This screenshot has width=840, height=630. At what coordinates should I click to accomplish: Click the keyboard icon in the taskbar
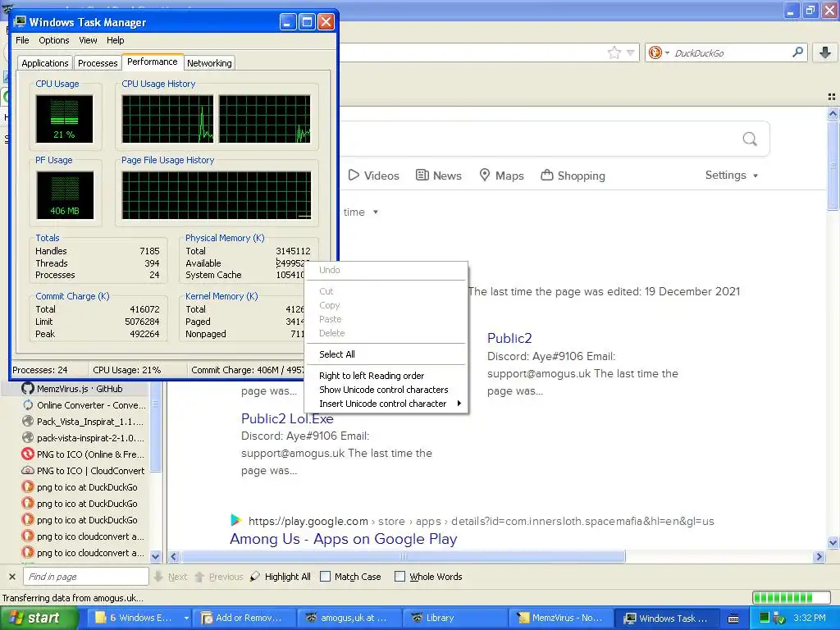733,619
